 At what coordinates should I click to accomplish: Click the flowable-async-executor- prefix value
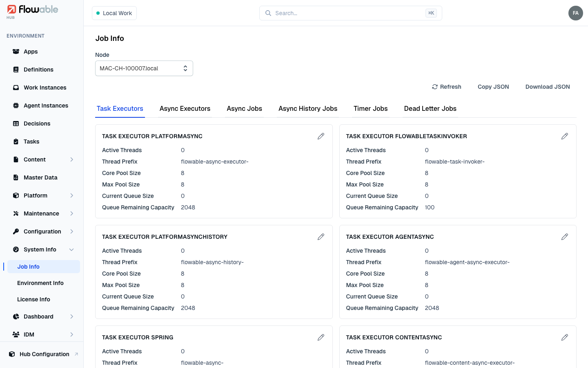pos(215,162)
